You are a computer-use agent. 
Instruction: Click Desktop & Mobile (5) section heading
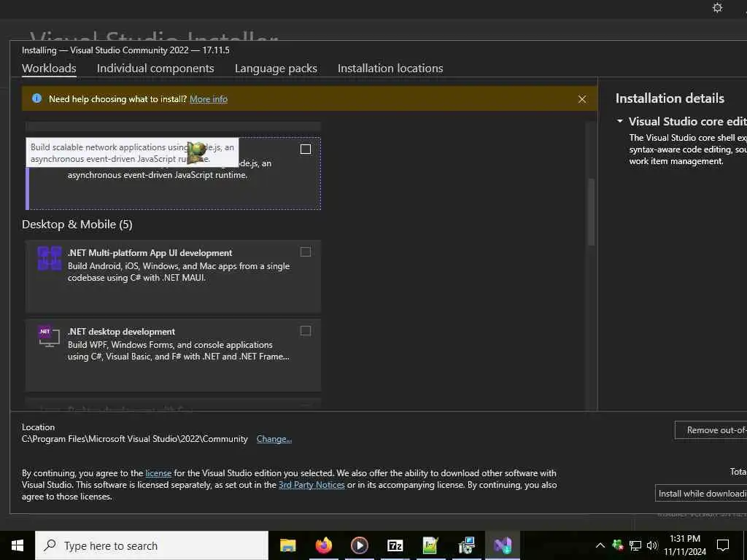[77, 225]
